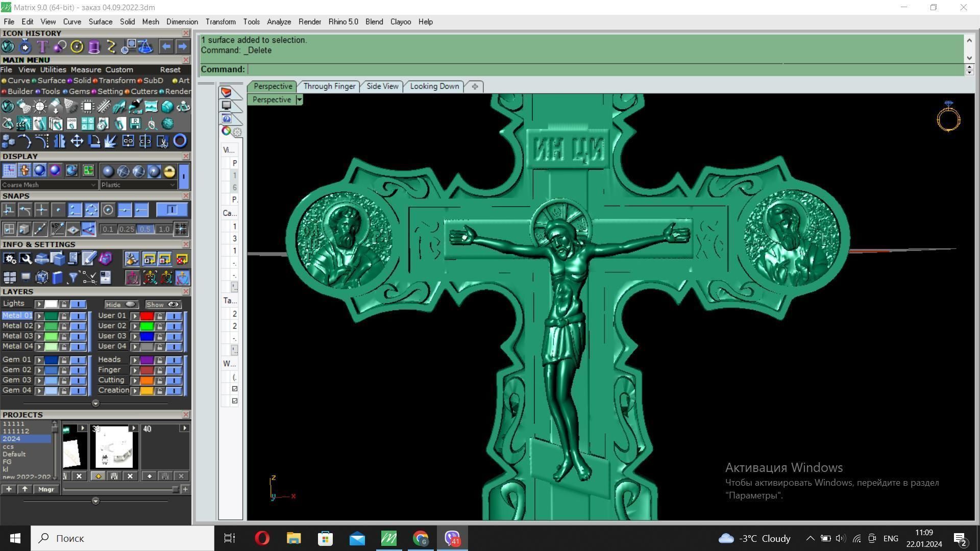
Task: Toggle the center snap circle icon
Action: pos(108,210)
